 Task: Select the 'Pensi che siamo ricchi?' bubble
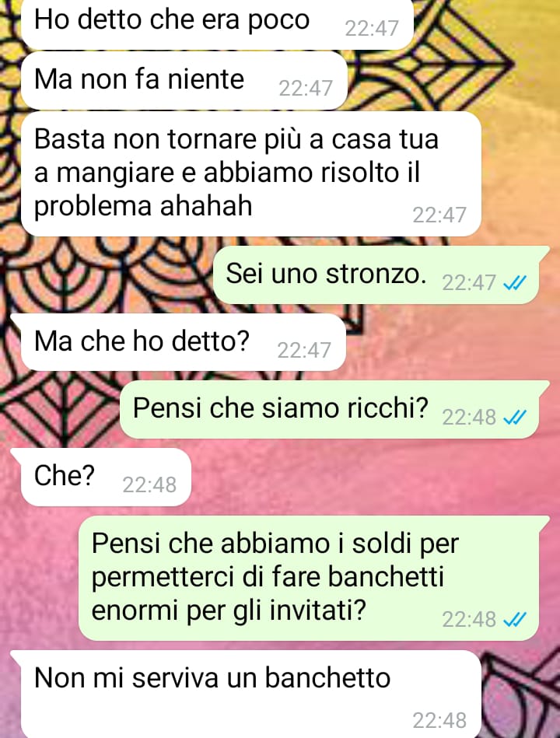(334, 409)
